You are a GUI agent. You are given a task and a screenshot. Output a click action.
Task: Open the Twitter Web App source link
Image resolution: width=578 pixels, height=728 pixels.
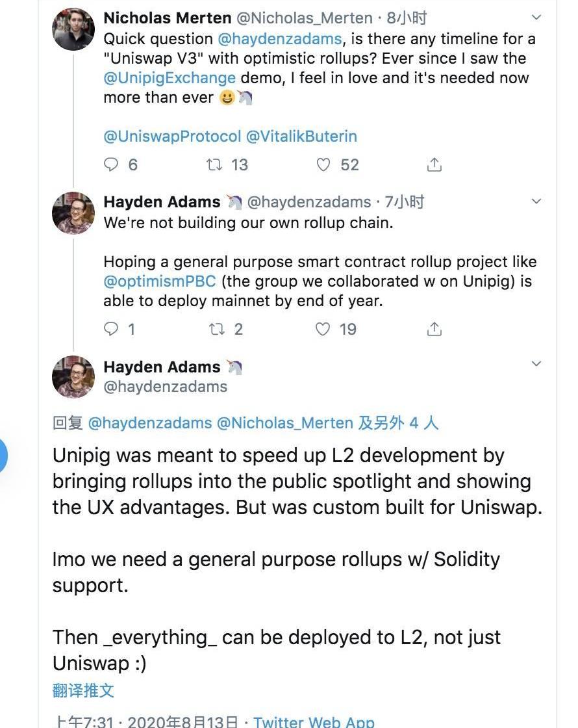(314, 721)
